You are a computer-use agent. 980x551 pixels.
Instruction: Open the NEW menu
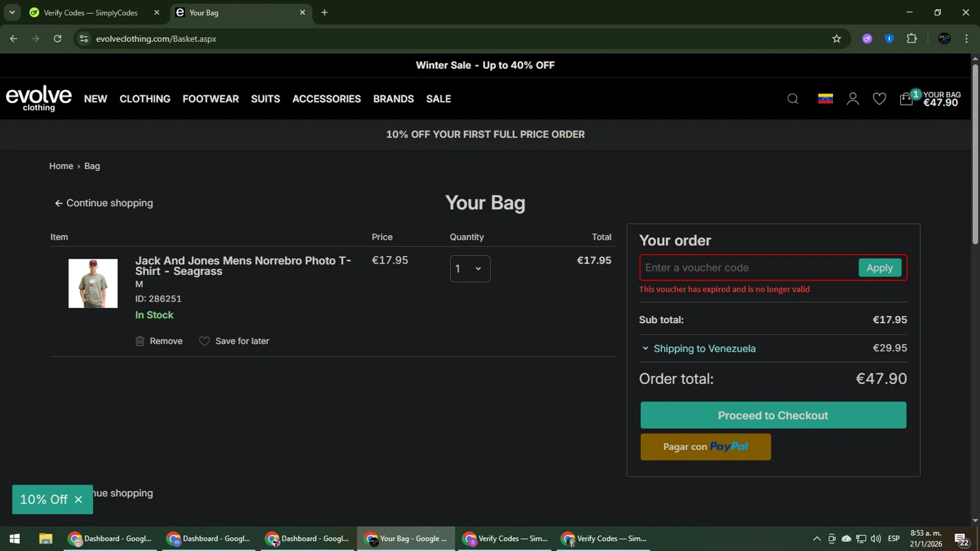95,99
